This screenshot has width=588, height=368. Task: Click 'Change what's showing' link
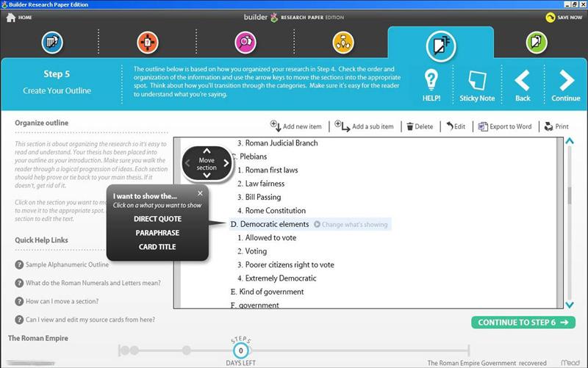click(x=351, y=225)
